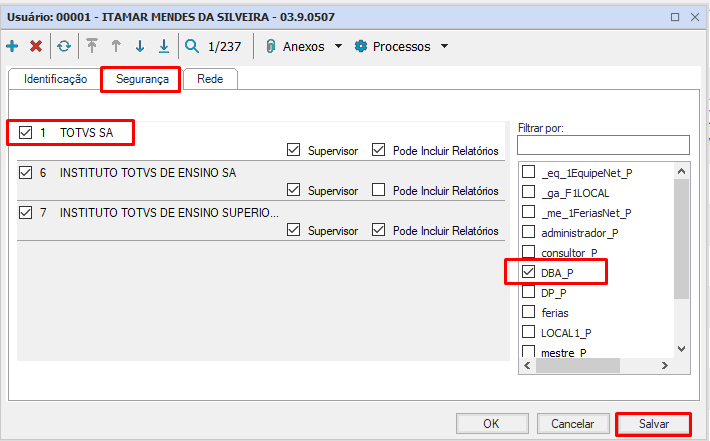This screenshot has height=441, width=710.
Task: Maximize the user window
Action: coord(675,17)
